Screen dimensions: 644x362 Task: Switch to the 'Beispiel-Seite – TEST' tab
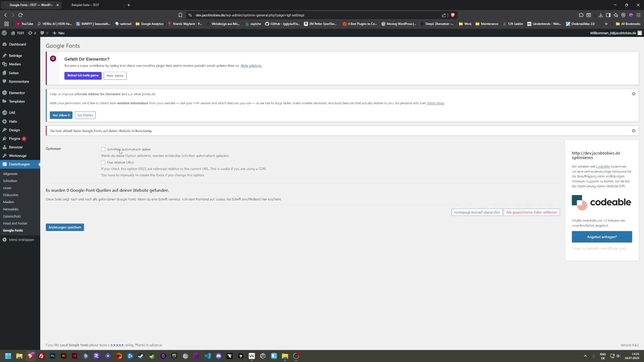86,5
